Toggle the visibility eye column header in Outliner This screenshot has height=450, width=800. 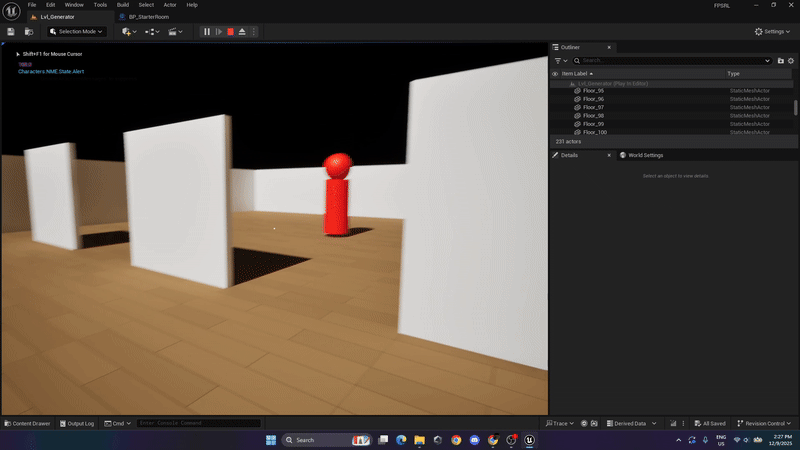tap(555, 73)
